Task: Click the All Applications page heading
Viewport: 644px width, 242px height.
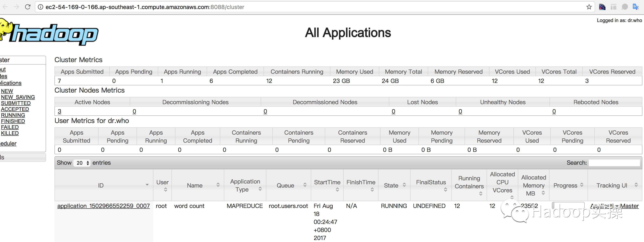Action: point(348,33)
